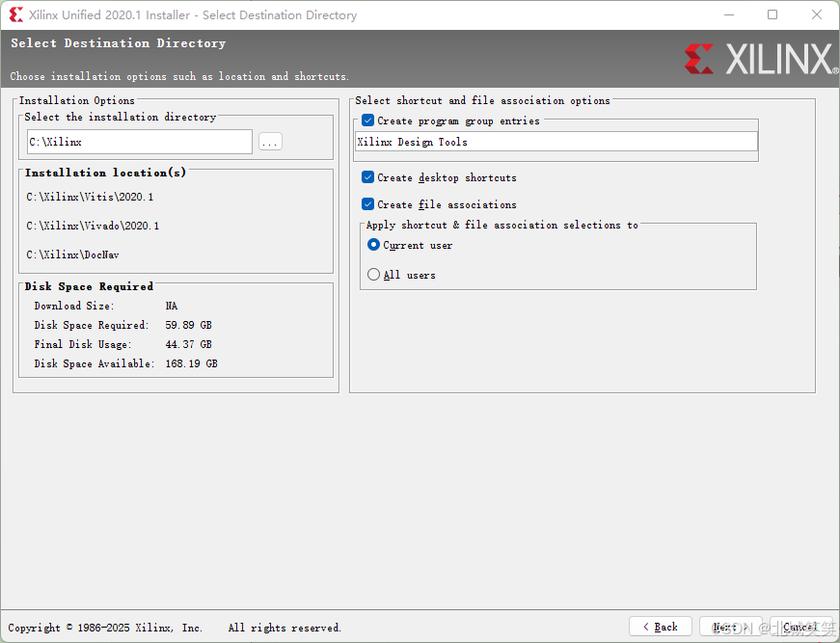840x643 pixels.
Task: Click the Disk Space Required heading
Action: point(89,286)
